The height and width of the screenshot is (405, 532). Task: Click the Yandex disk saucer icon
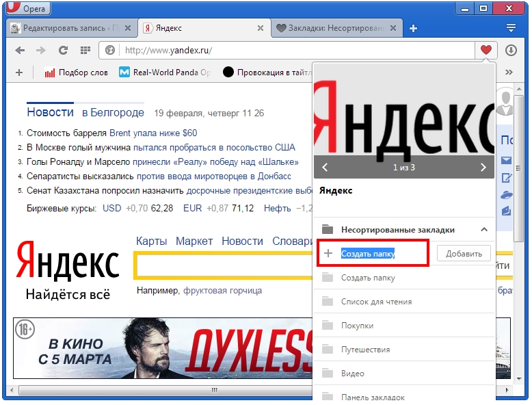point(506,195)
